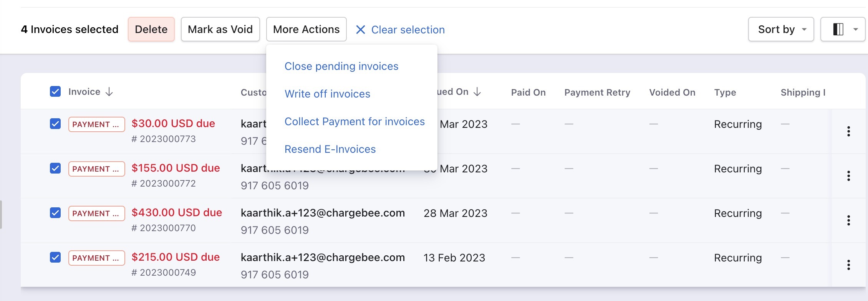This screenshot has width=868, height=301.
Task: Uncheck the select-all invoices checkbox
Action: coord(55,92)
